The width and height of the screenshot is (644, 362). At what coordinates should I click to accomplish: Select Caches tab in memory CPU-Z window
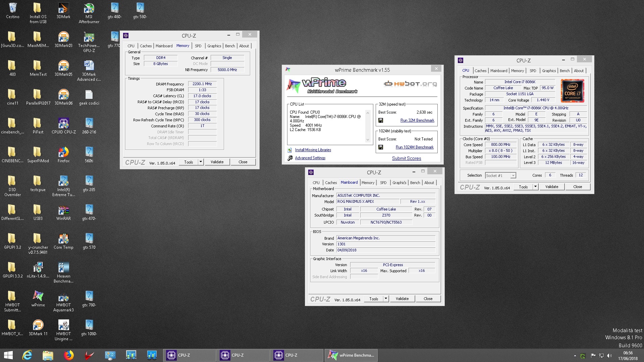146,46
